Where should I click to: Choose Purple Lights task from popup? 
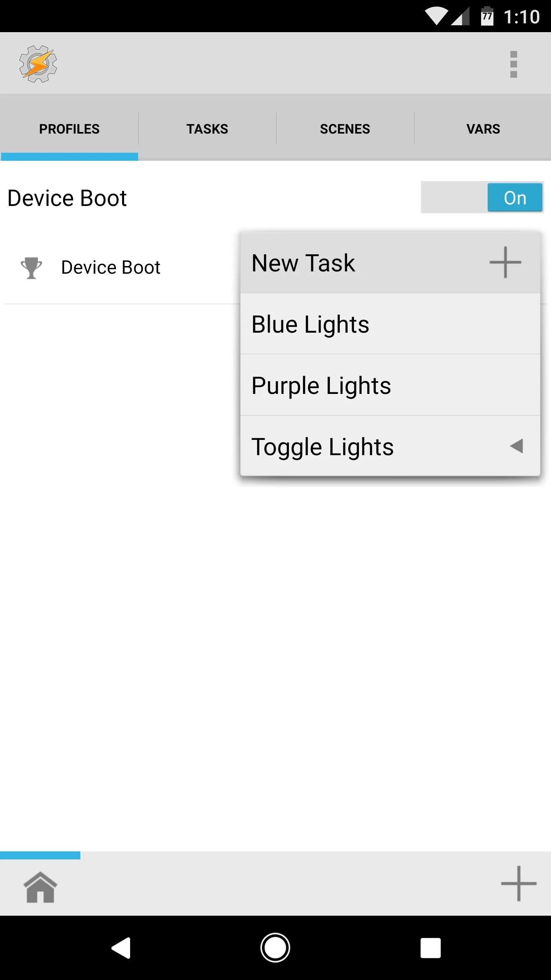coord(390,385)
